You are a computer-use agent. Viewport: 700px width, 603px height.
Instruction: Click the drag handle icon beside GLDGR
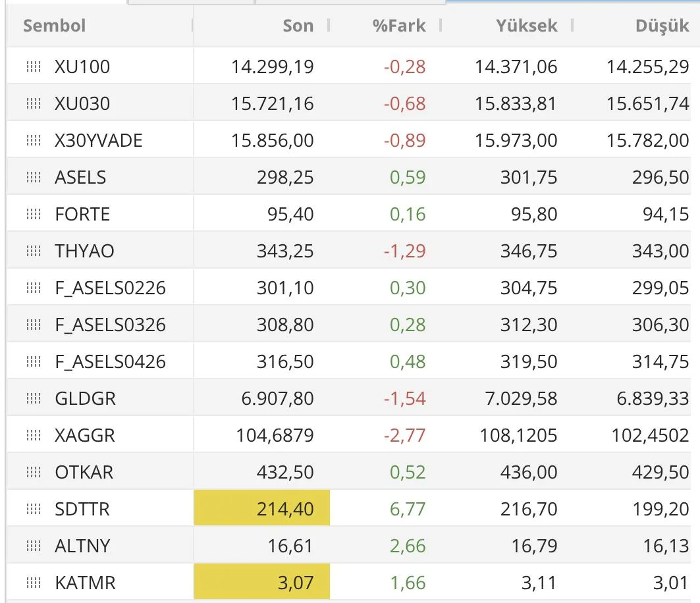point(33,398)
